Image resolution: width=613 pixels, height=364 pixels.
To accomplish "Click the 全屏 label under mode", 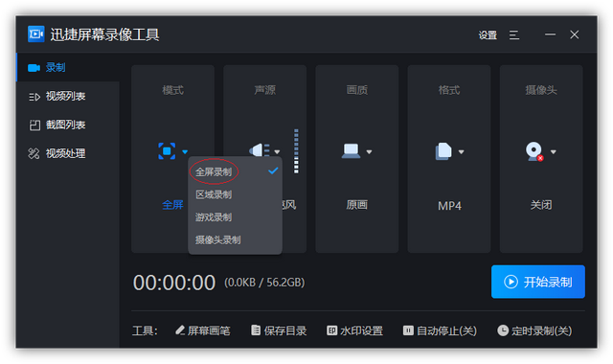I will [x=172, y=204].
